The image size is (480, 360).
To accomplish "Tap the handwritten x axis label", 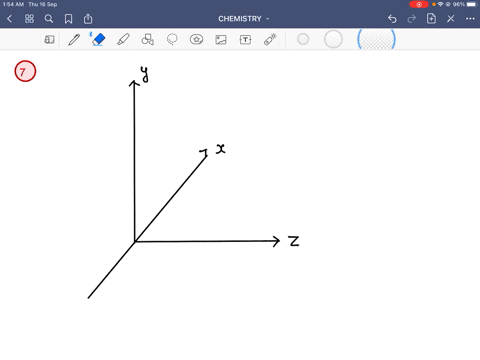I will (220, 149).
